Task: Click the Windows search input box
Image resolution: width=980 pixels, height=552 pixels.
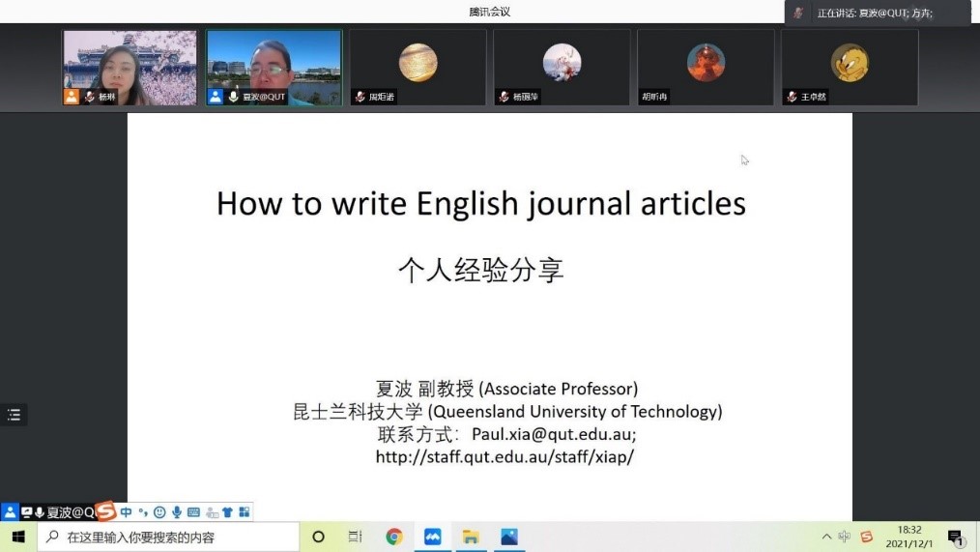Action: 169,537
